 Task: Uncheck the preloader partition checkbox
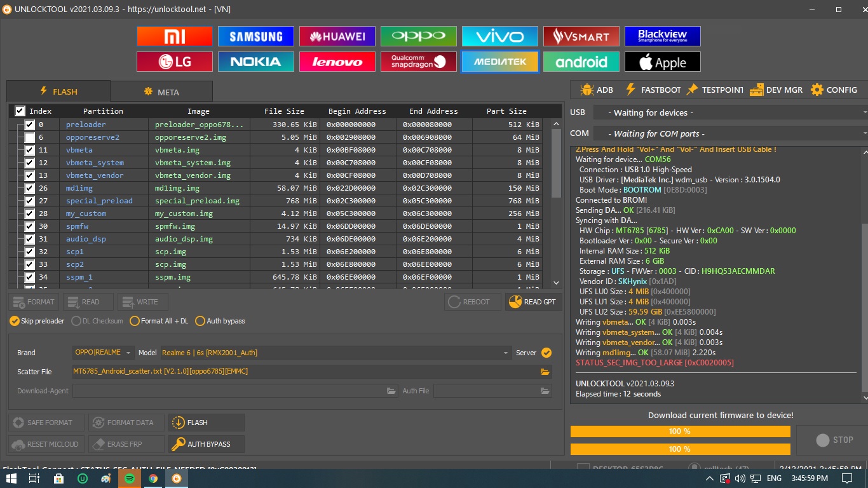(x=30, y=125)
